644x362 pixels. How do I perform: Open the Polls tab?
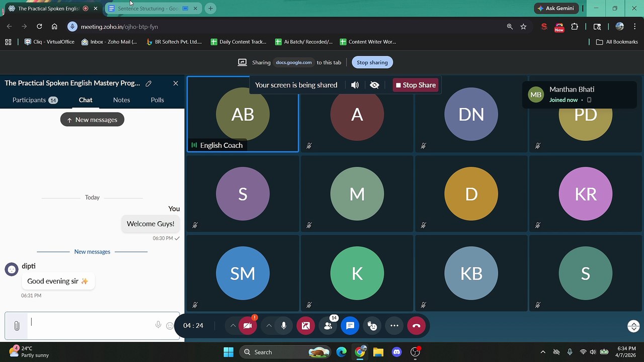pos(157,100)
